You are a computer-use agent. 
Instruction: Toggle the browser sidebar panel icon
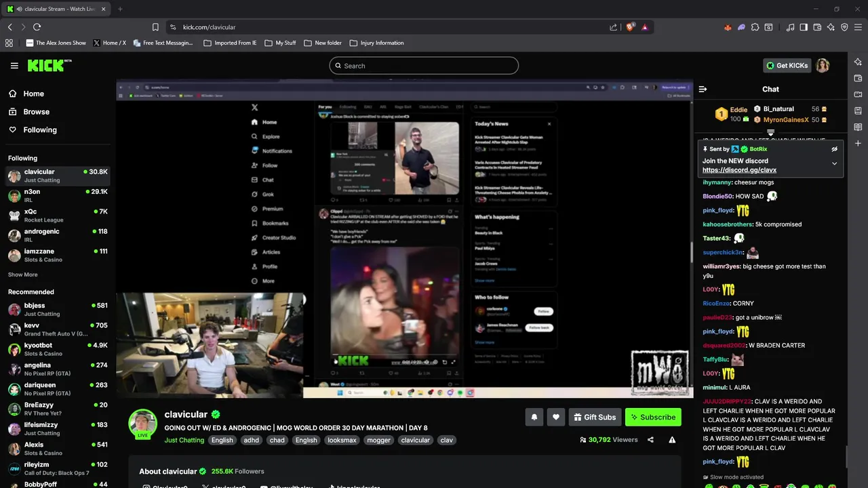tap(804, 27)
